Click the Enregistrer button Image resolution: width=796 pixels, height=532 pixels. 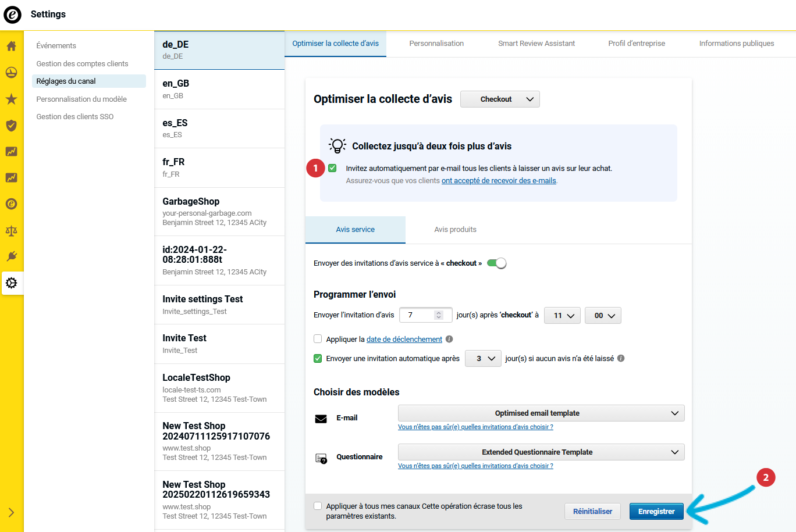pos(656,512)
